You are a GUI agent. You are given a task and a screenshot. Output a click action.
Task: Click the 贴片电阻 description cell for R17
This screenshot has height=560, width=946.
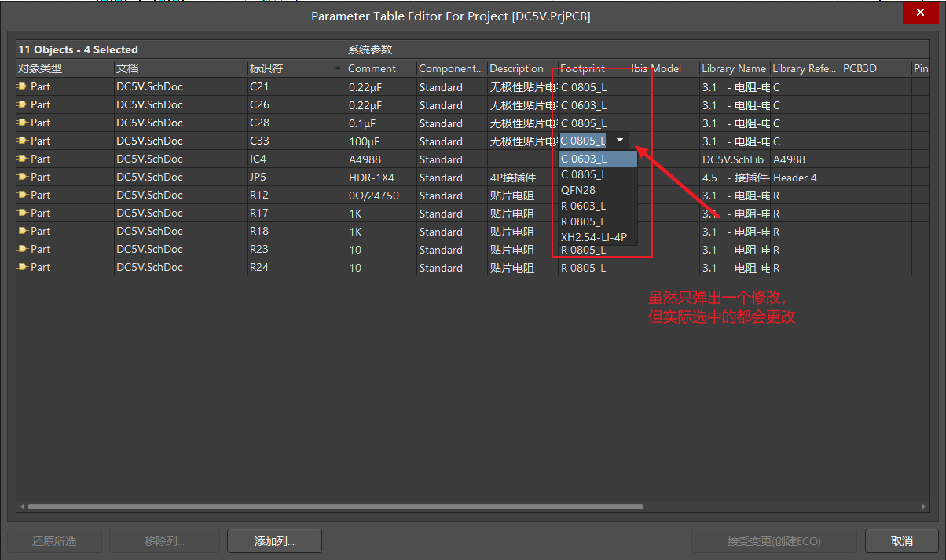coord(522,214)
